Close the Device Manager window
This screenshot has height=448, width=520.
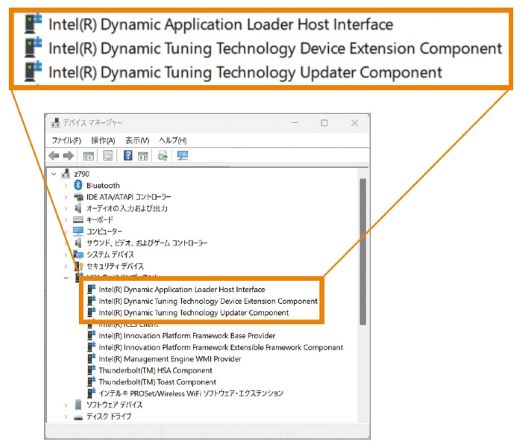coord(354,123)
